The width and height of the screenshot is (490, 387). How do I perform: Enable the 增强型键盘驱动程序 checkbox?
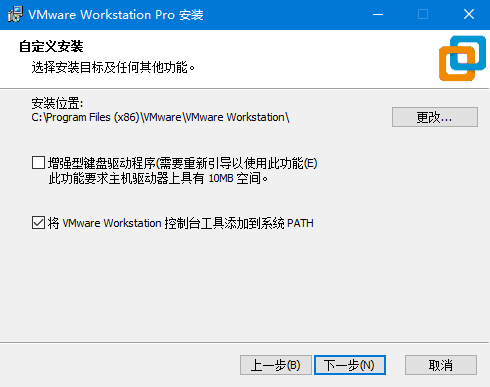pos(38,163)
